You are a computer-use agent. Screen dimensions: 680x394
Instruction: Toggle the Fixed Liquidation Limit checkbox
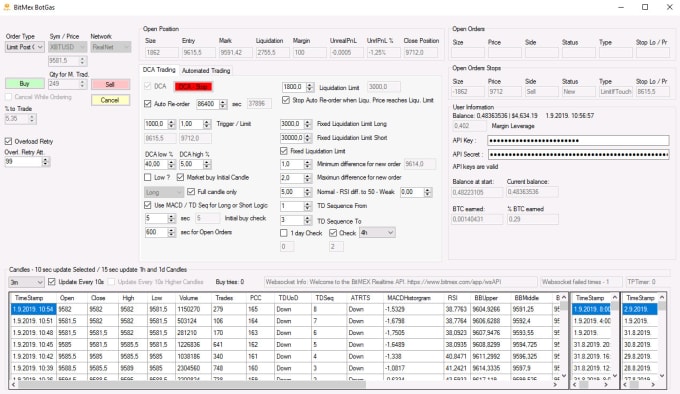click(284, 151)
